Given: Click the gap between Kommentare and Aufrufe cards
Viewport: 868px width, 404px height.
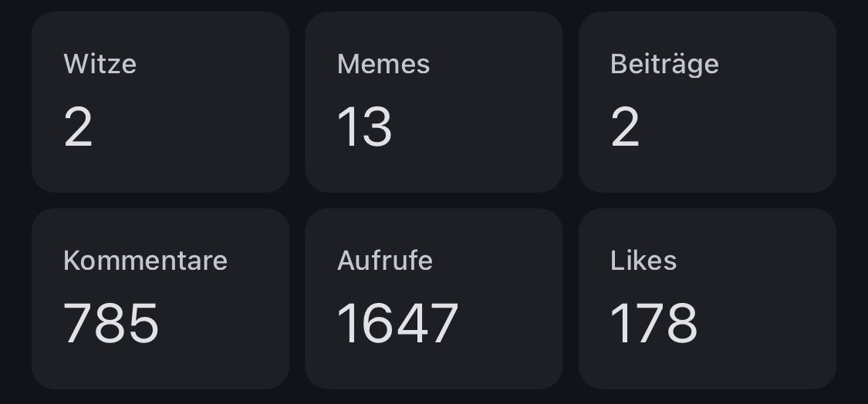Looking at the screenshot, I should coord(297,298).
